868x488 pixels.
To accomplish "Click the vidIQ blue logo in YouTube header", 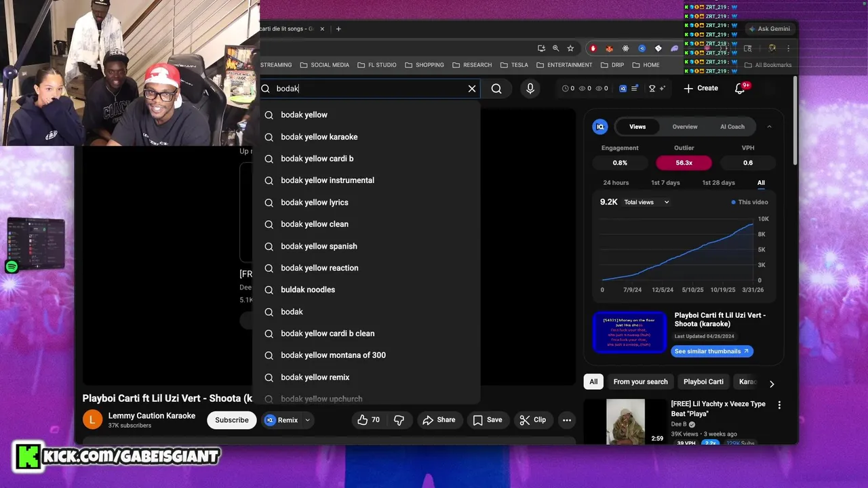I will pos(623,88).
